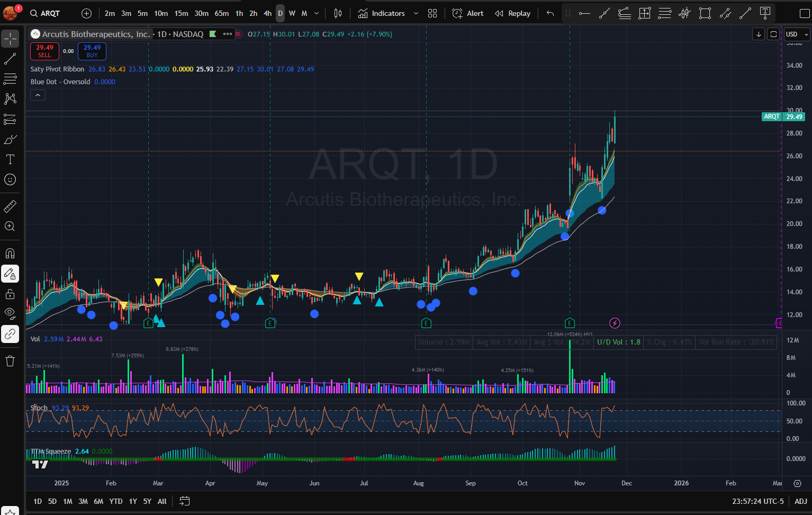This screenshot has width=812, height=515.
Task: Click the lightning event marker on chart
Action: tap(615, 323)
